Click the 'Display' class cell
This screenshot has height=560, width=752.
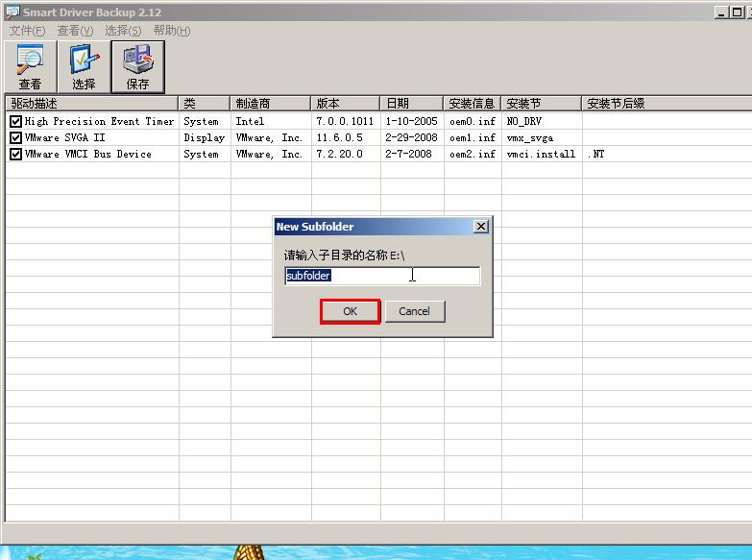click(205, 138)
